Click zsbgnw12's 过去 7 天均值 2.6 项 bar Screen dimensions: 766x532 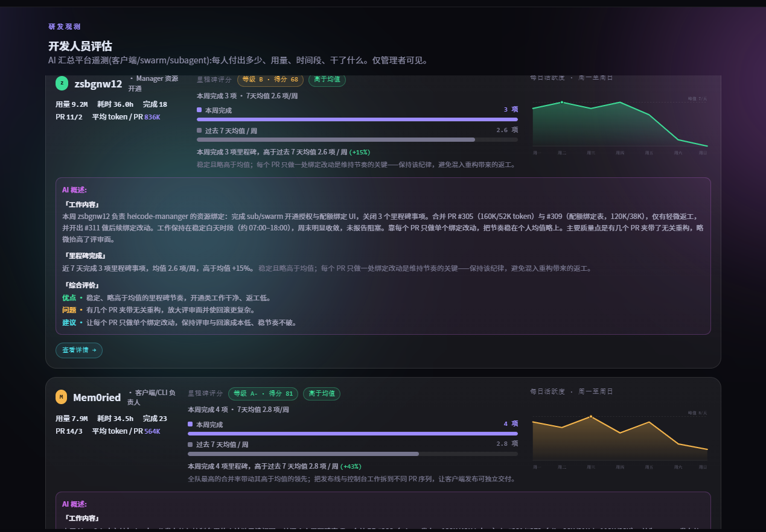(x=357, y=139)
